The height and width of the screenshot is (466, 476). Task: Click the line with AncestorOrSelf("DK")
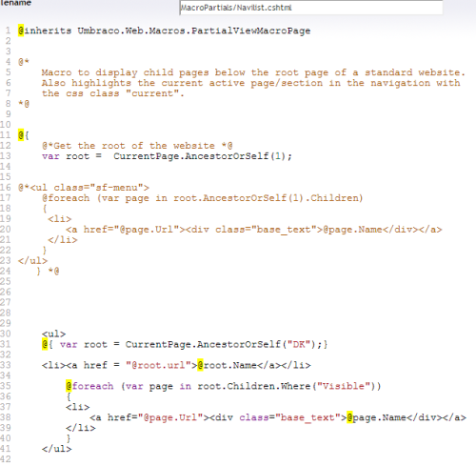tap(185, 344)
